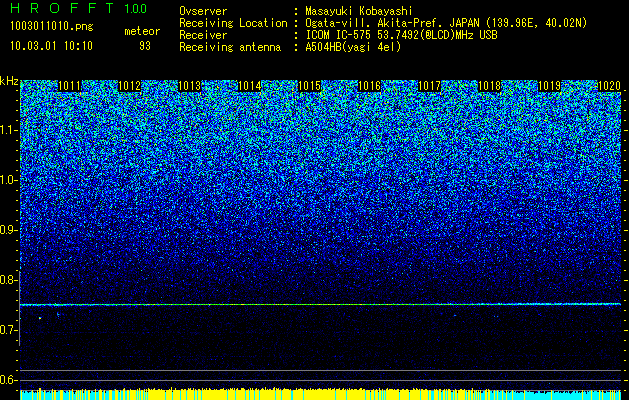Click the bright carrier line near 0.75 kHz
This screenshot has height=400, width=629.
(x=320, y=305)
